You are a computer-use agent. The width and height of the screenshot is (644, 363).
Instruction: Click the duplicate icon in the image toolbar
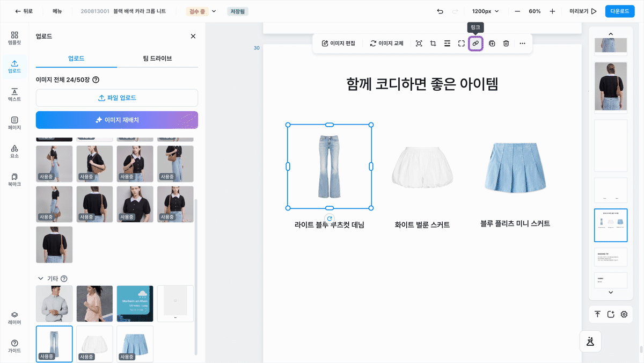(x=492, y=43)
